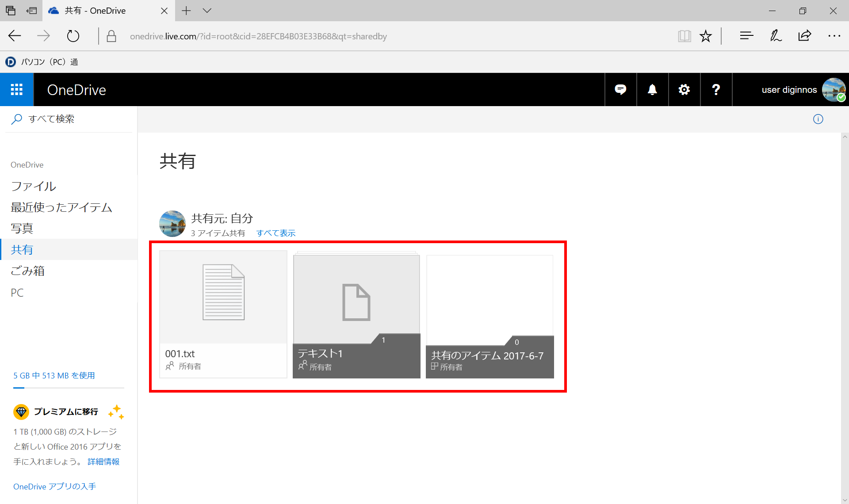Click the page scrollbar down arrow

pyautogui.click(x=845, y=500)
